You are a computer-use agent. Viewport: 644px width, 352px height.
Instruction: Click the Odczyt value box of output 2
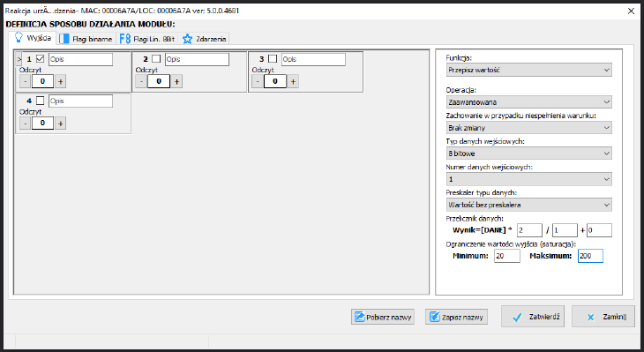click(x=159, y=81)
